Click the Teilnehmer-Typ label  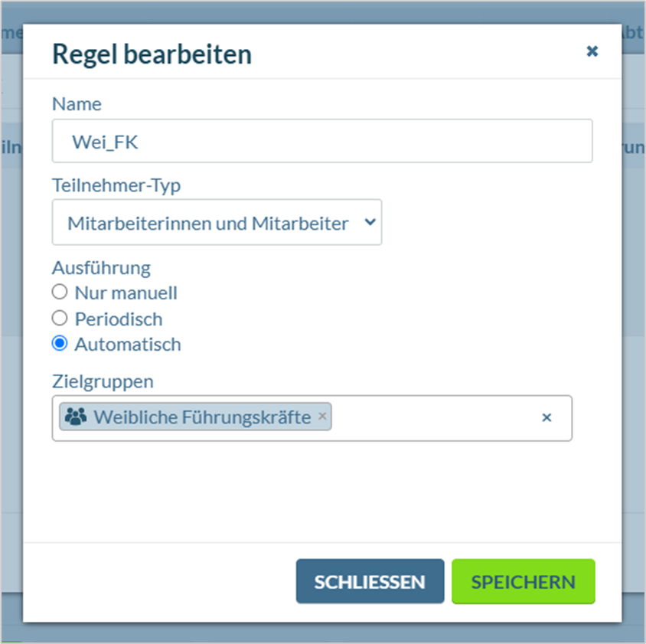(x=116, y=185)
